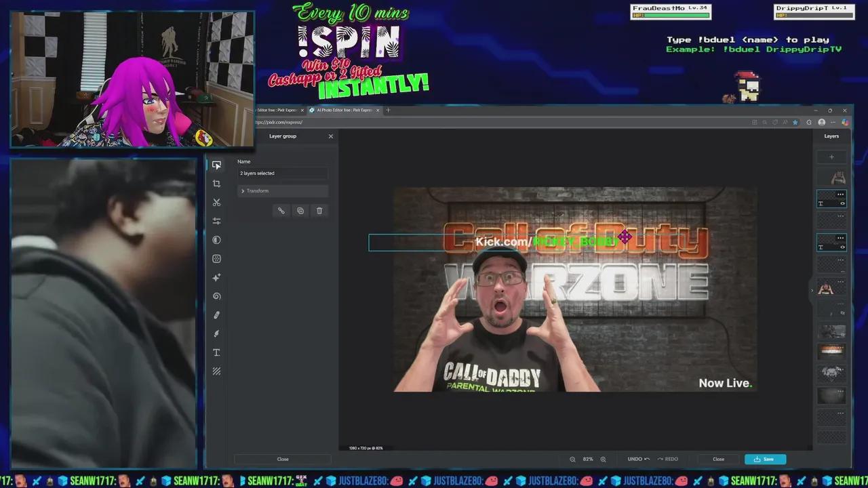Viewport: 868px width, 488px height.
Task: Toggle the link layers chain button
Action: click(x=281, y=211)
